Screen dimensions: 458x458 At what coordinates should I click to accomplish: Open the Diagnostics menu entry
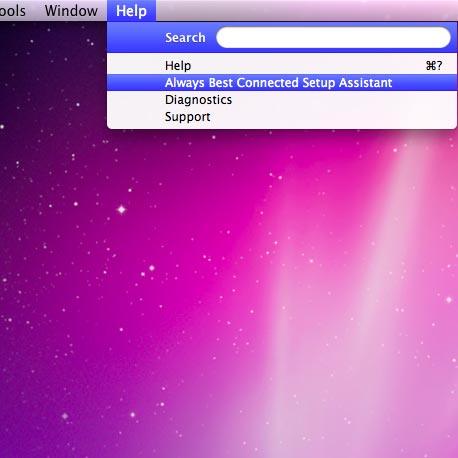282,100
